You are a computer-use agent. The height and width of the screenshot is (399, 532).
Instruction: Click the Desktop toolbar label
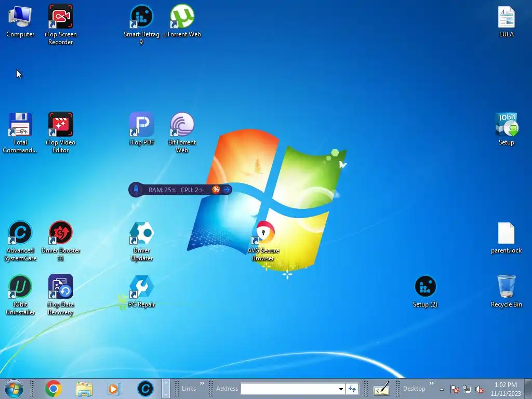tap(414, 389)
